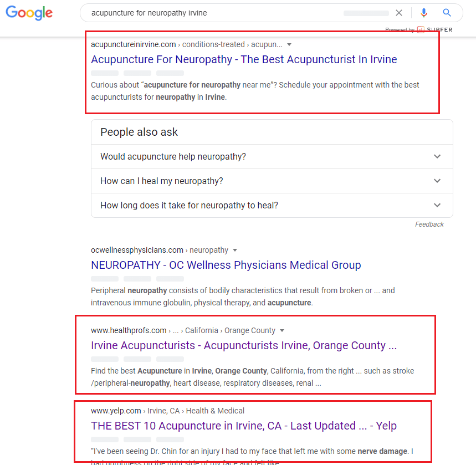Open healthprofs.com result options arrow
This screenshot has height=465, width=476.
click(x=282, y=331)
